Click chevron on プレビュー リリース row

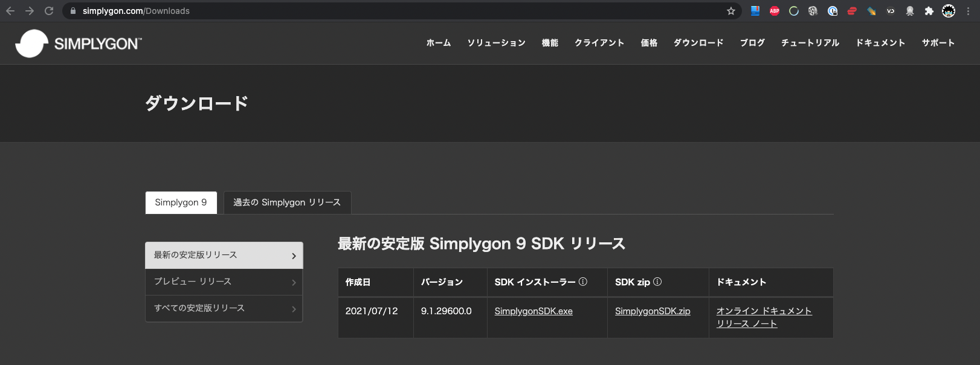(x=294, y=283)
